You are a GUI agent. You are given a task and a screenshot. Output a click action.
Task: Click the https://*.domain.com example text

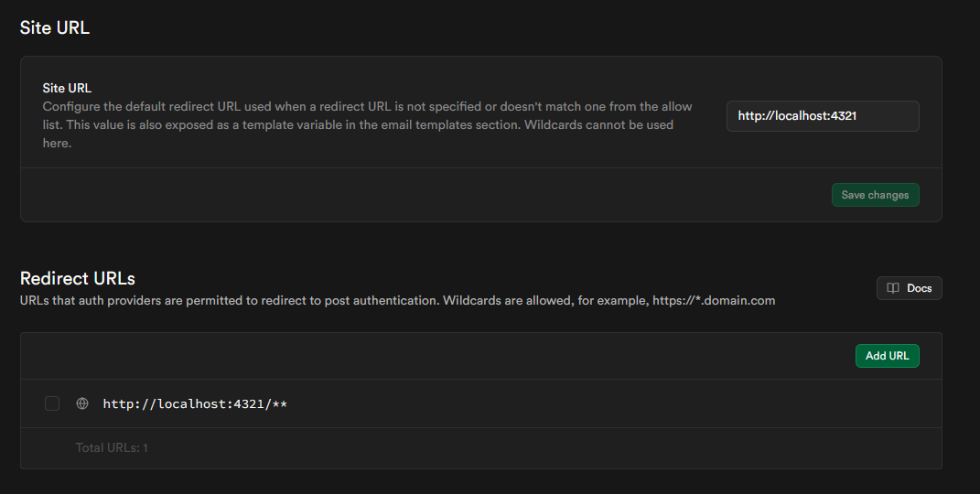point(714,300)
